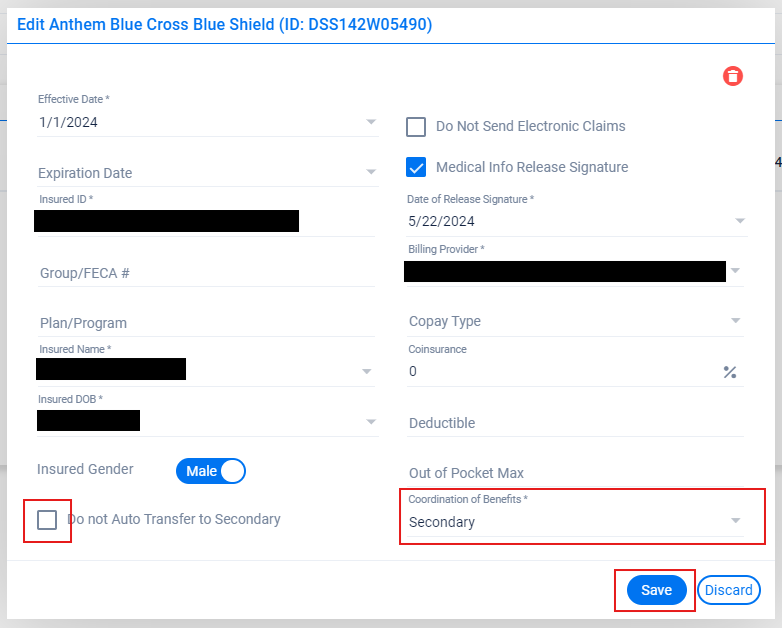Viewport: 782px width, 628px height.
Task: Click the coinsurance percent icon
Action: coord(730,372)
